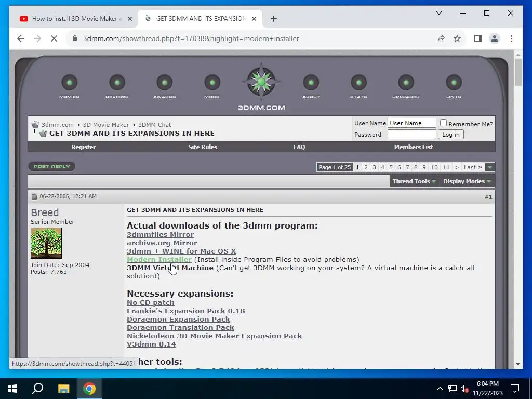Open Site Rules menu item

coord(203,147)
